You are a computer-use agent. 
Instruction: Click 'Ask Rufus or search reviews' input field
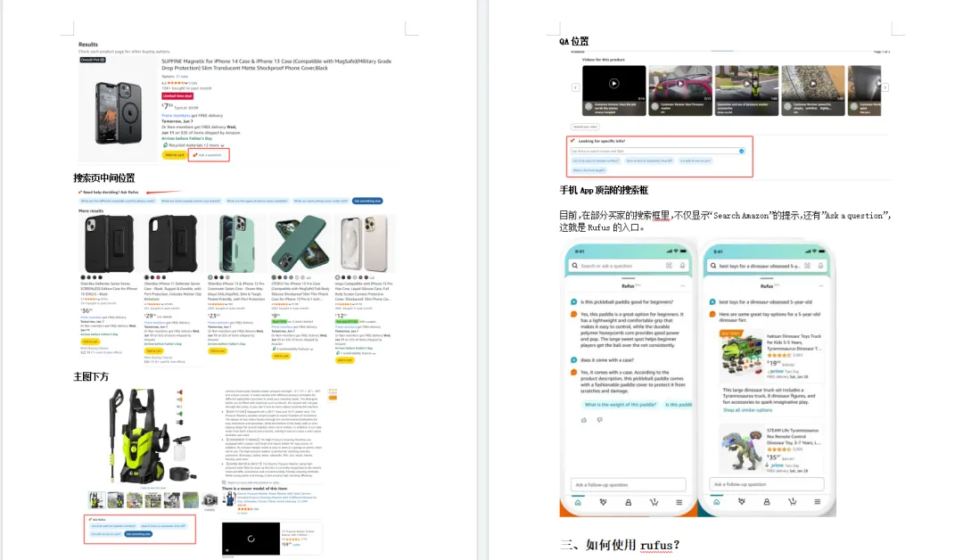[x=657, y=151]
